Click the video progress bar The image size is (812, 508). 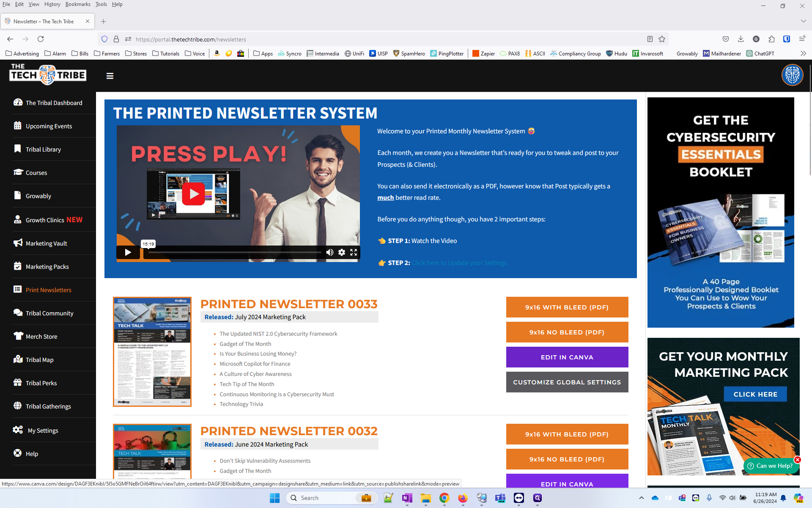click(235, 252)
